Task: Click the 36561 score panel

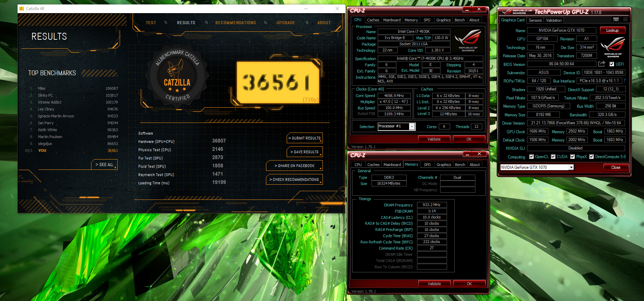Action: point(278,83)
